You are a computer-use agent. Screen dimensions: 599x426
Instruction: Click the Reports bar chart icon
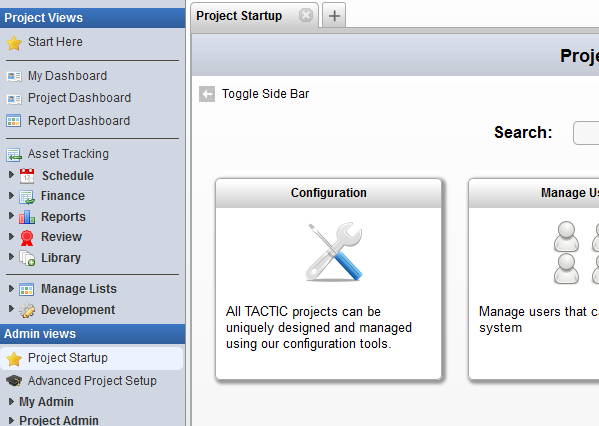click(27, 217)
